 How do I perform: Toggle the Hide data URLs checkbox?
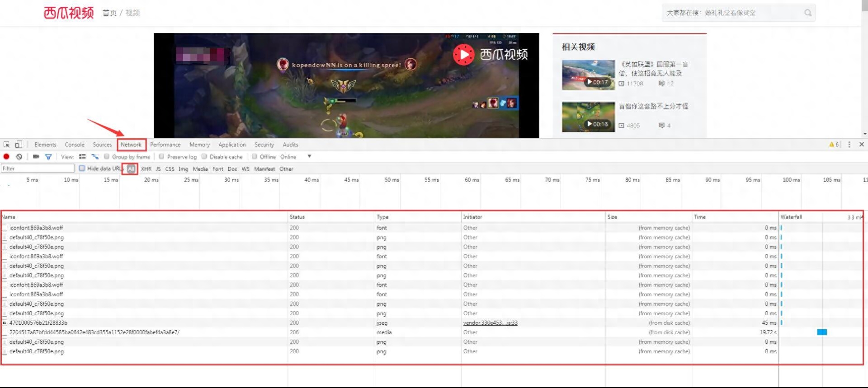pyautogui.click(x=82, y=168)
